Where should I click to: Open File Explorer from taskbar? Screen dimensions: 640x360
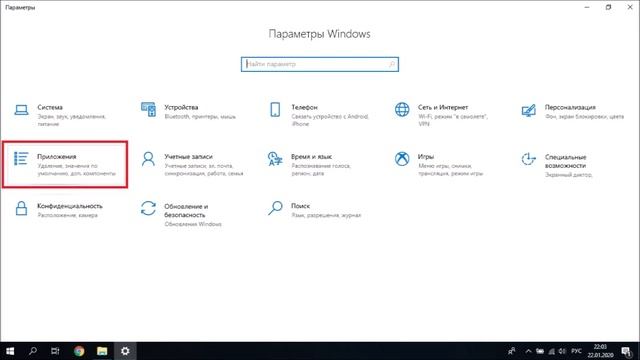tap(102, 351)
